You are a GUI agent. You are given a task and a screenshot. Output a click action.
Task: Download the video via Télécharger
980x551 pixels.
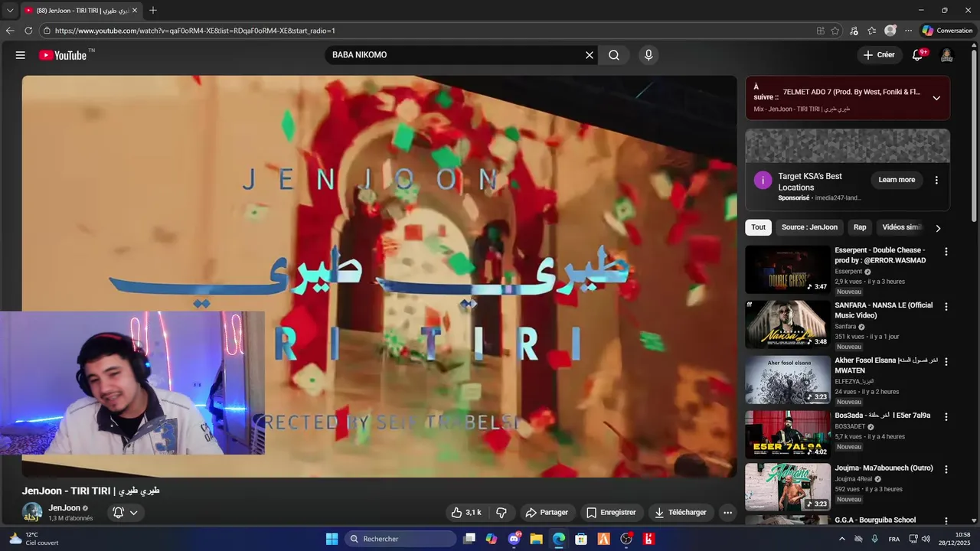coord(681,513)
